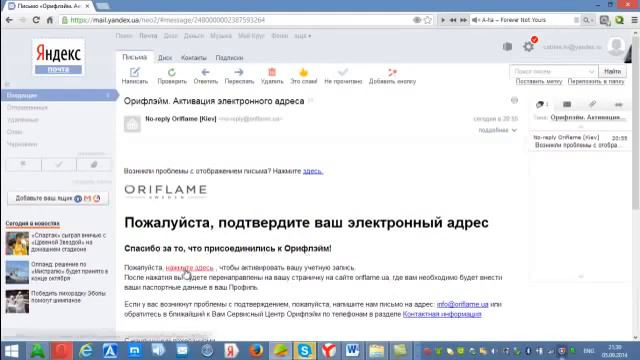Click the Поставить метку link
Viewport: 640px width, 360px height.
[x=539, y=82]
